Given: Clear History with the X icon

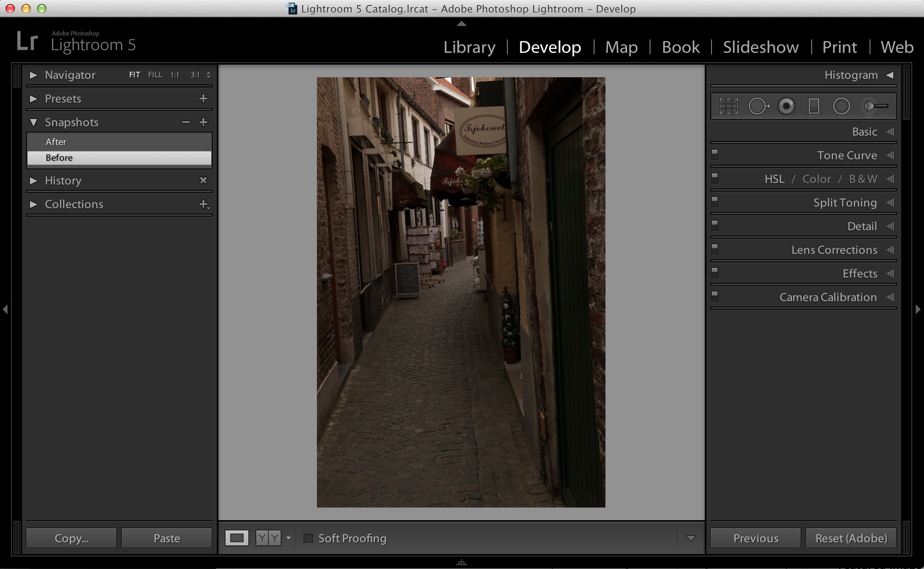Looking at the screenshot, I should 203,180.
